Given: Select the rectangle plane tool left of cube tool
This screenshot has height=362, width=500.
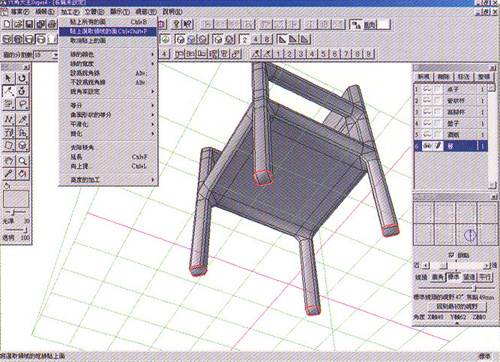Looking at the screenshot, I should pyautogui.click(x=8, y=146).
